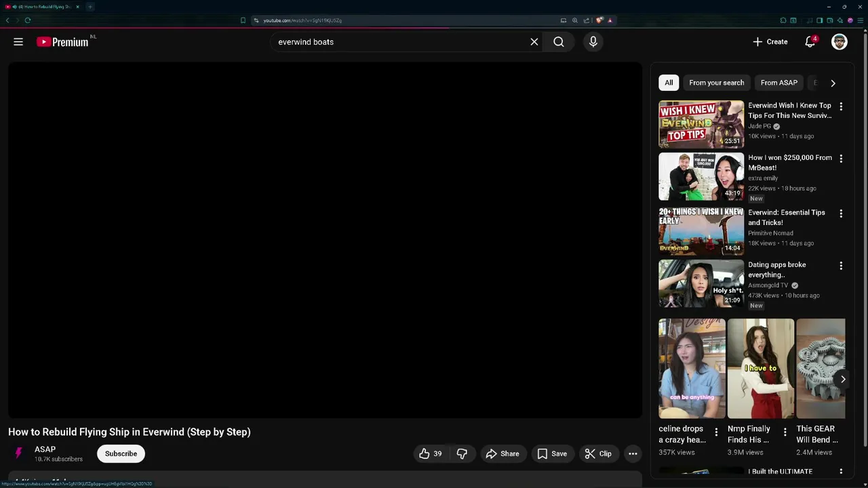This screenshot has height=488, width=868.
Task: Bookmark this page with bookmark icon
Action: [243, 20]
